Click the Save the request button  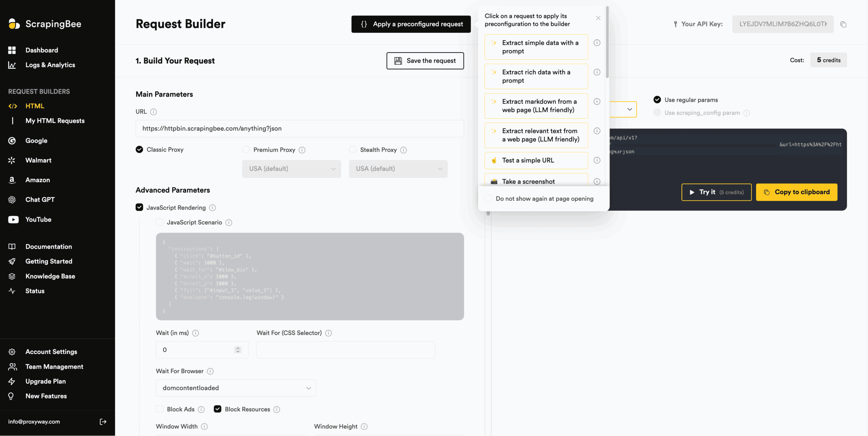pyautogui.click(x=425, y=61)
